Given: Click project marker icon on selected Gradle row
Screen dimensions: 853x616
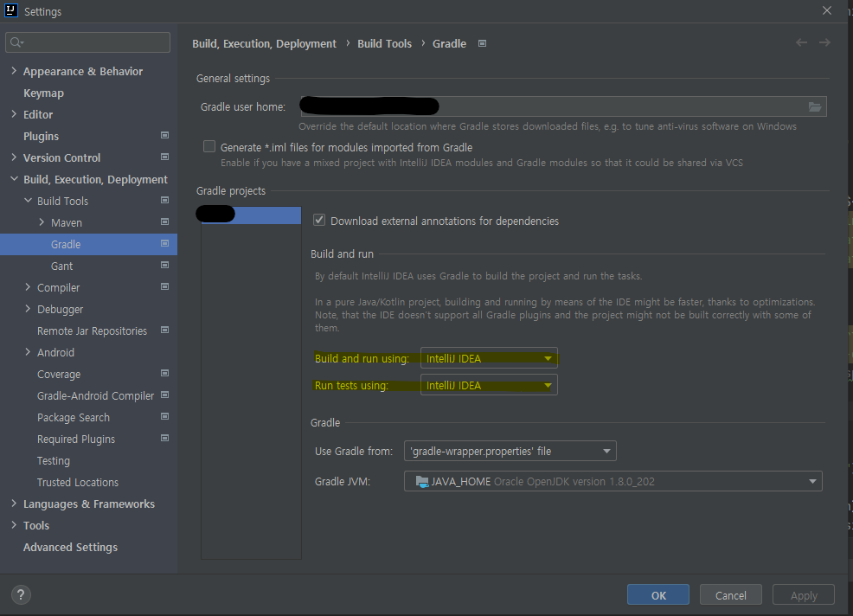Looking at the screenshot, I should pyautogui.click(x=165, y=244).
